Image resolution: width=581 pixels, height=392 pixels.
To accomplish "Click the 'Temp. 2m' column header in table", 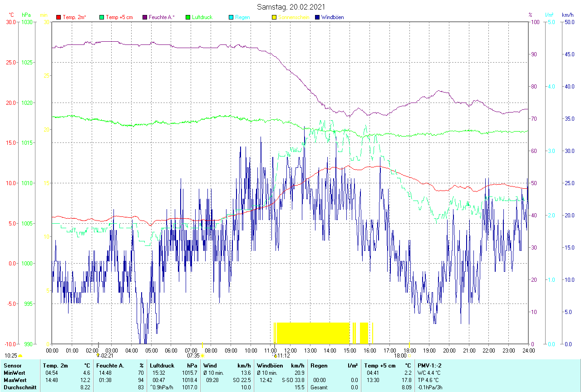I will pyautogui.click(x=55, y=366).
